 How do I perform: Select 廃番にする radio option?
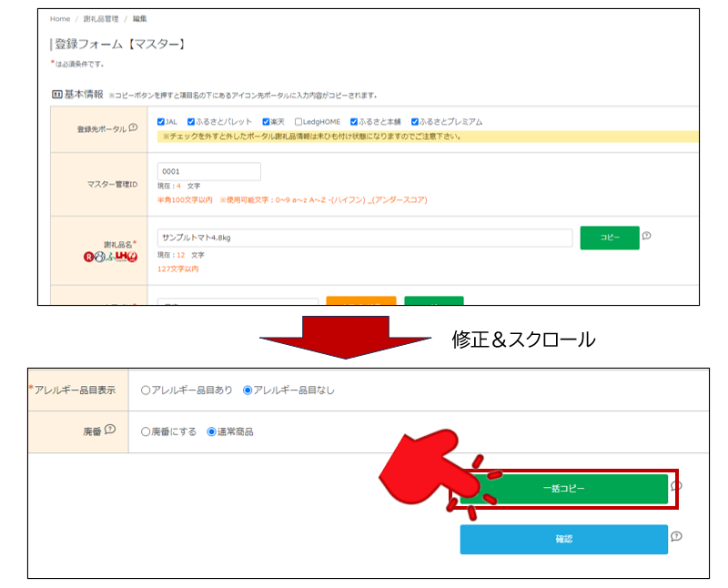[x=146, y=432]
